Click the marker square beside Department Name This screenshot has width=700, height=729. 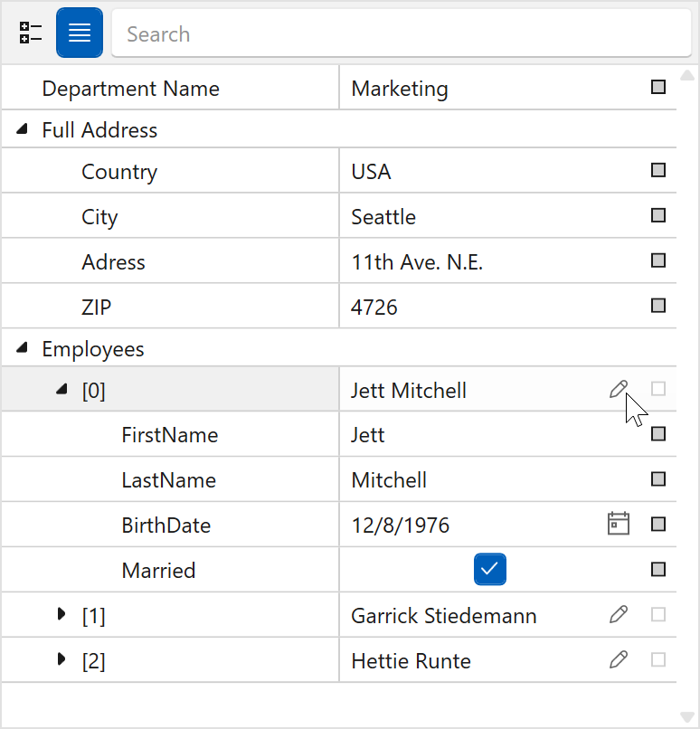(x=658, y=88)
